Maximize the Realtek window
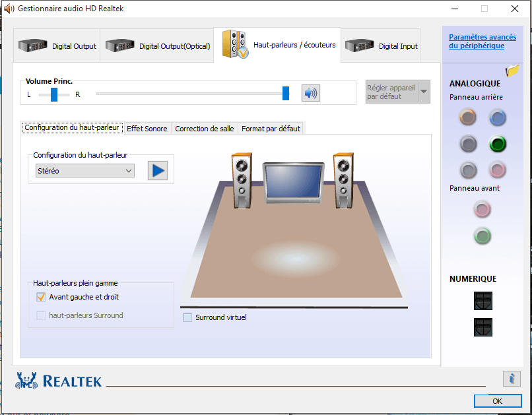The height and width of the screenshot is (415, 532). point(484,9)
